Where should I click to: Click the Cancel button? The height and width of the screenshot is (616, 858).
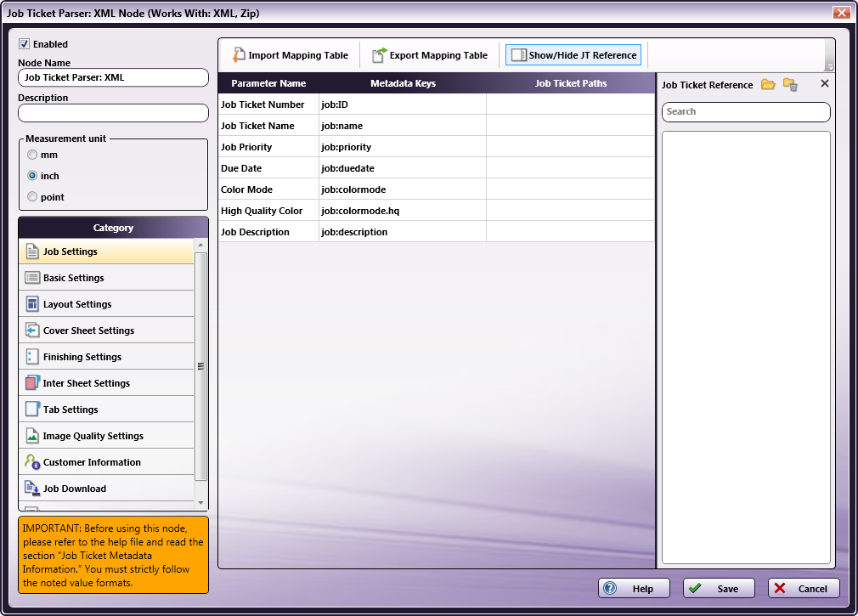(x=804, y=588)
